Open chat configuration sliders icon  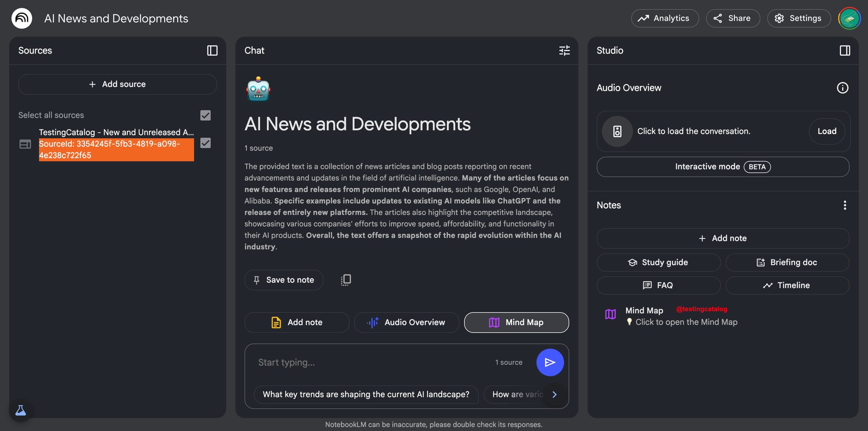pyautogui.click(x=564, y=51)
